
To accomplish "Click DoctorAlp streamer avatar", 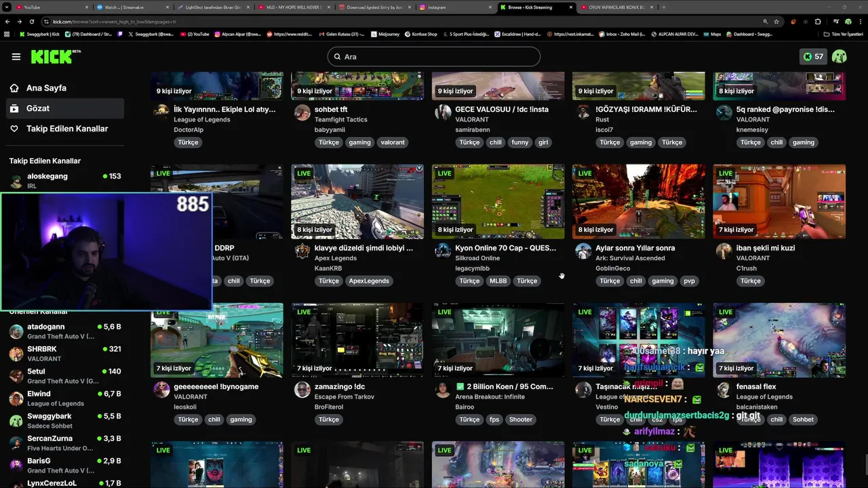I will (x=161, y=112).
